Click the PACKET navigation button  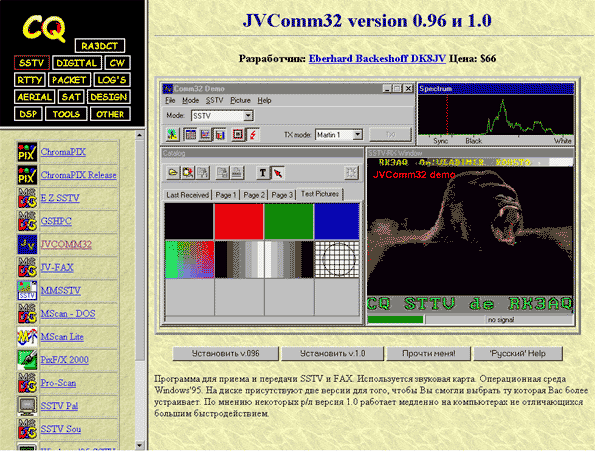[69, 80]
